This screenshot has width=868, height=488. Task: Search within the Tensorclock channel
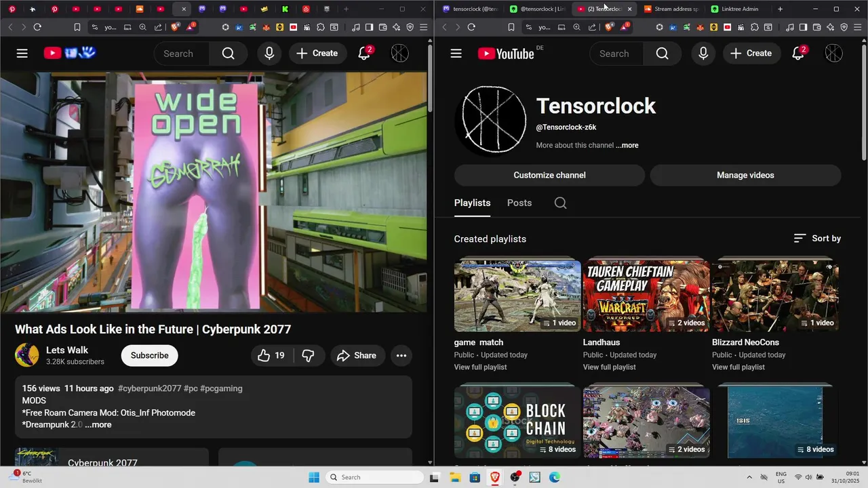pos(560,203)
